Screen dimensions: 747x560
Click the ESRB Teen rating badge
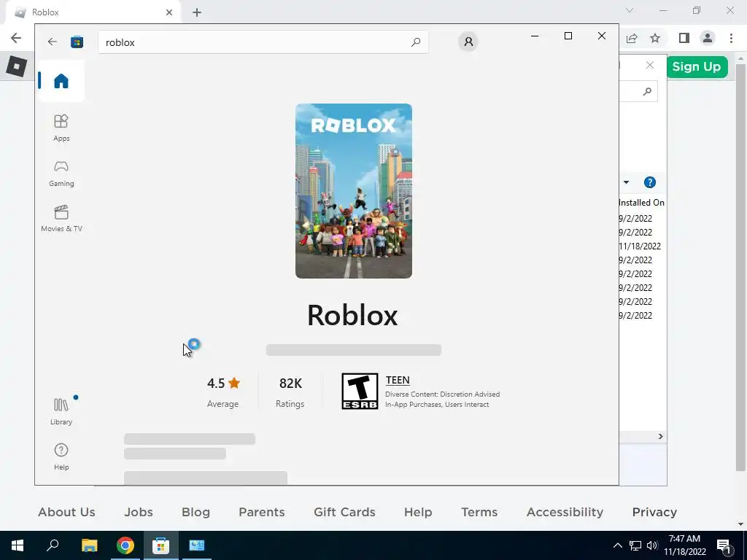click(360, 391)
